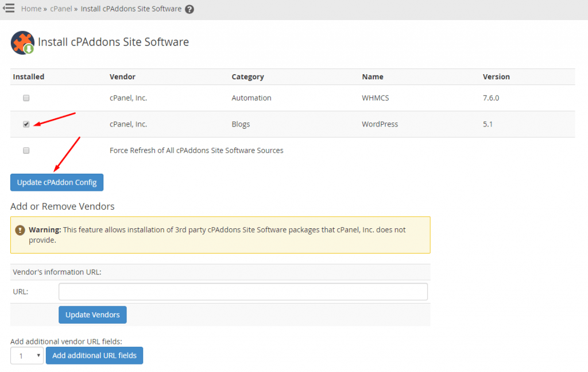The width and height of the screenshot is (588, 372).
Task: Click the warning exclamation icon in Warning box
Action: click(x=21, y=229)
